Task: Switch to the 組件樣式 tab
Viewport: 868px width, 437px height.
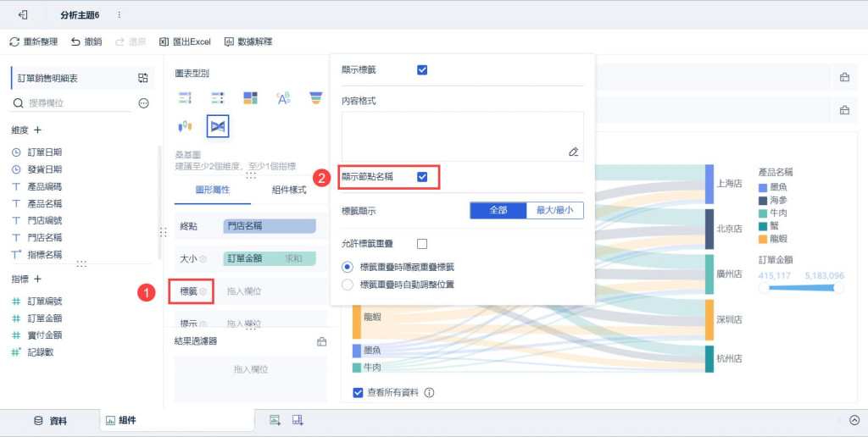Action: click(289, 190)
